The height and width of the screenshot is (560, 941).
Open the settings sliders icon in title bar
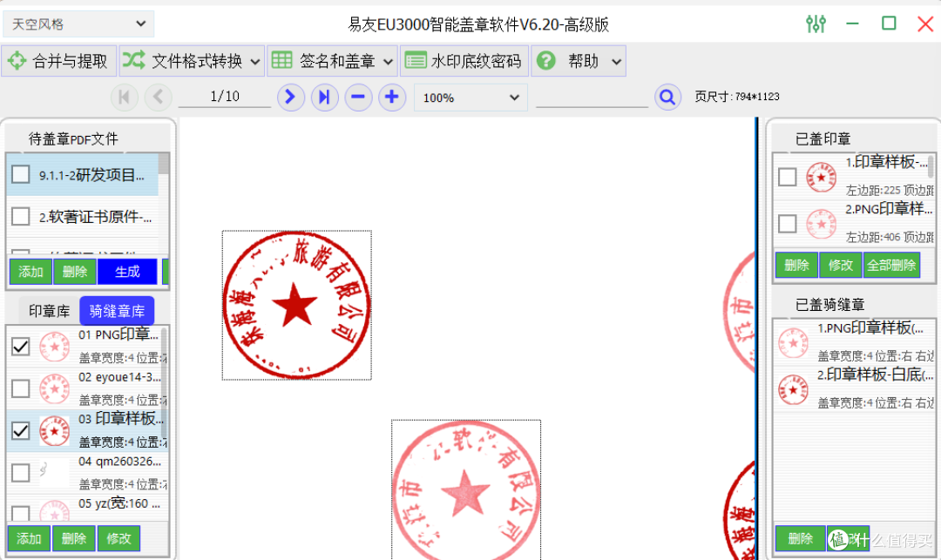pos(816,24)
